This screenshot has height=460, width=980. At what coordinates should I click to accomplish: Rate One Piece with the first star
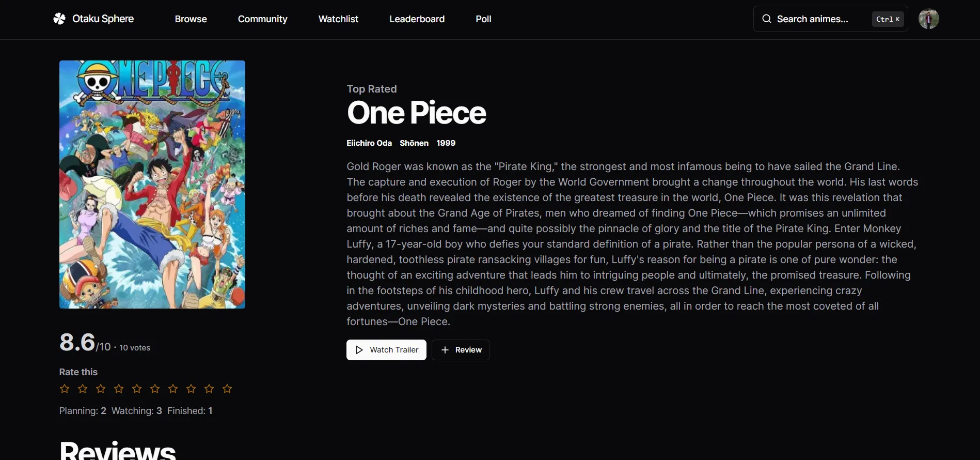click(65, 389)
